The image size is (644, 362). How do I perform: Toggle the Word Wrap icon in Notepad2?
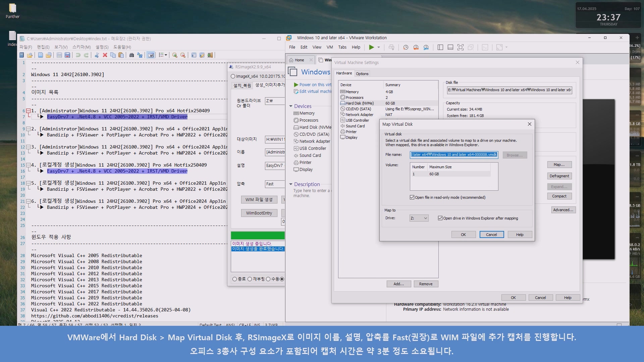pos(151,55)
